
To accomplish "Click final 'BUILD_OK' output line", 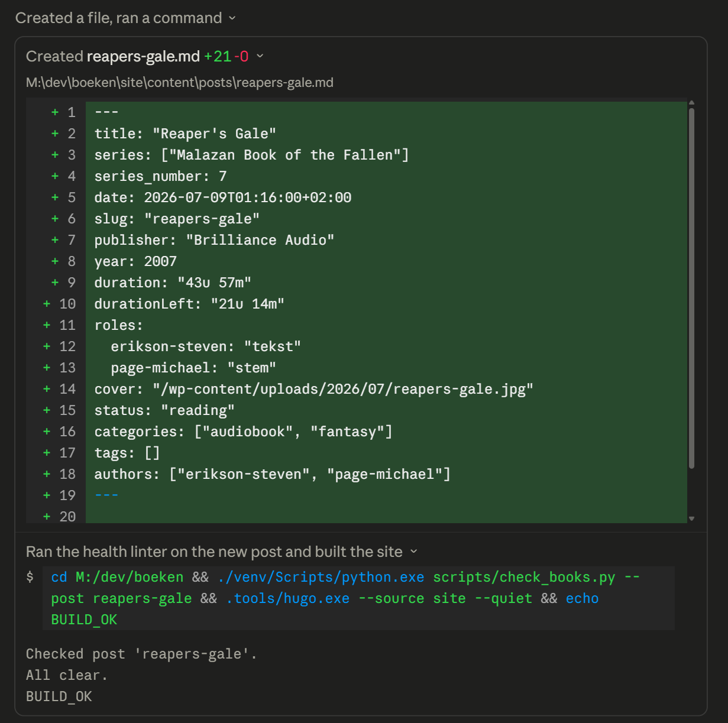I will tap(59, 696).
